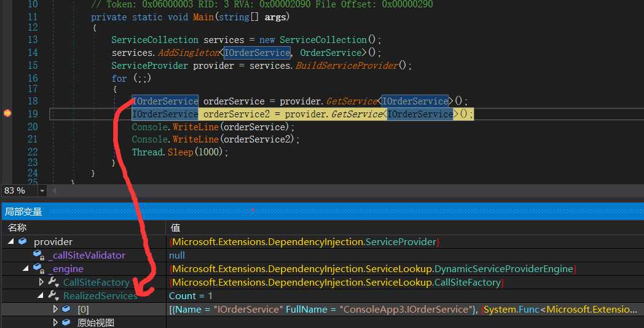Toggle the breakpoint on line 19
The height and width of the screenshot is (328, 644).
(x=7, y=113)
